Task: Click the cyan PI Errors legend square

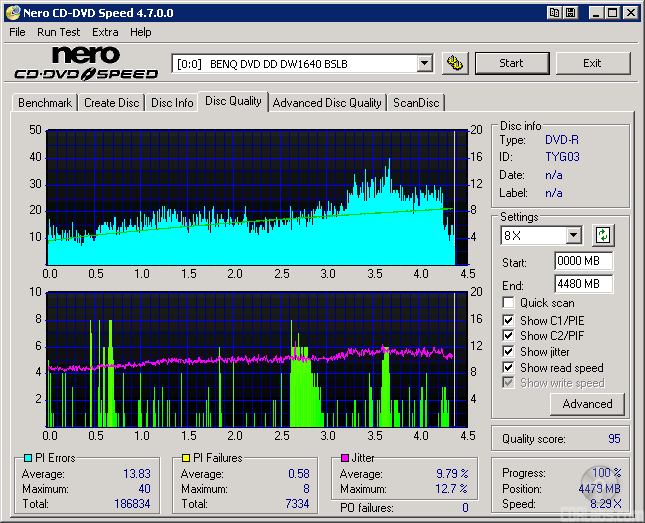Action: click(x=26, y=458)
